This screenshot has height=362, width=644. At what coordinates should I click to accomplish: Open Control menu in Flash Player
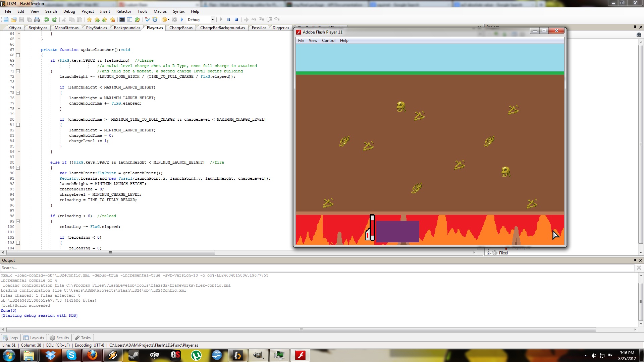click(328, 41)
